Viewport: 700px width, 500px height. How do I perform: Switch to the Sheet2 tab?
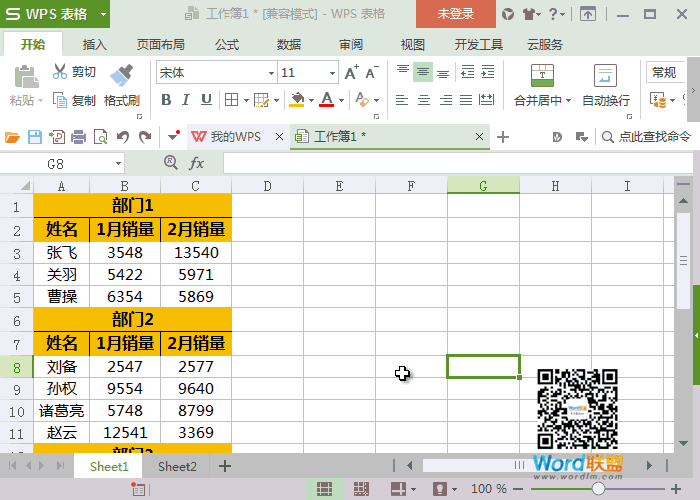point(177,467)
